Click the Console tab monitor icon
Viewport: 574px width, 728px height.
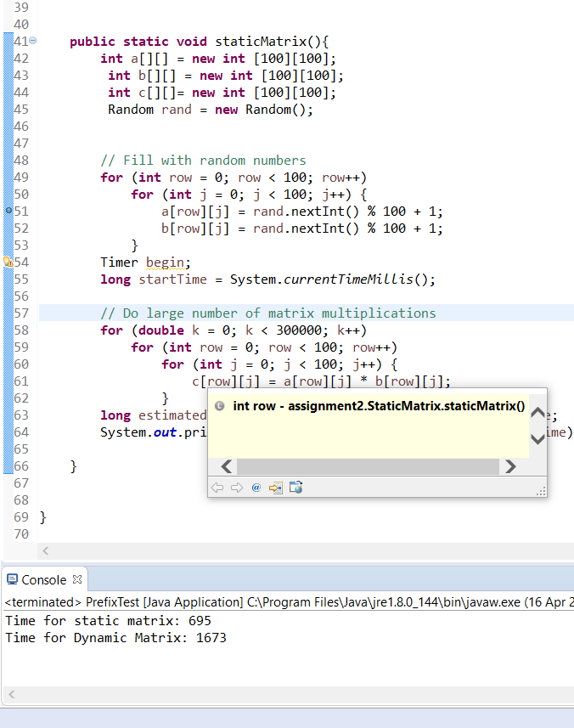coord(13,579)
